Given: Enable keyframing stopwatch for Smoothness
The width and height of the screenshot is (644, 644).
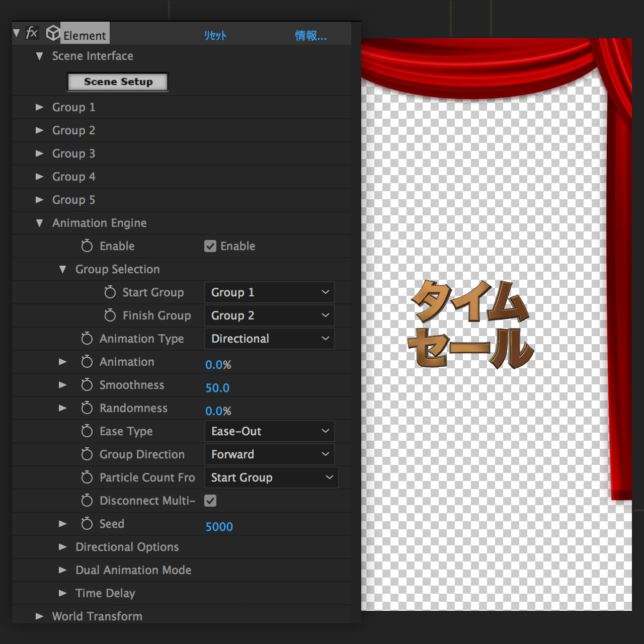Looking at the screenshot, I should 87,385.
